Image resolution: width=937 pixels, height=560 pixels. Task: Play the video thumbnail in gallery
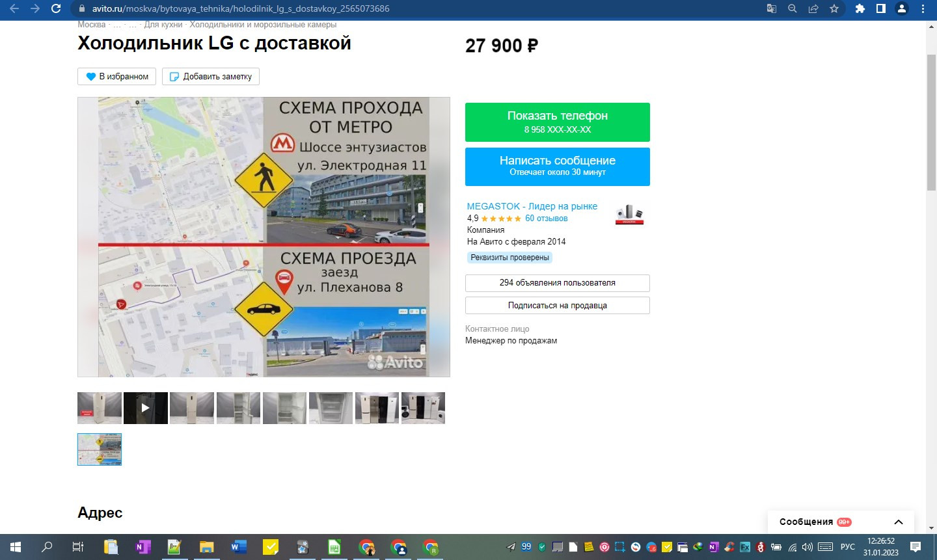coord(146,408)
